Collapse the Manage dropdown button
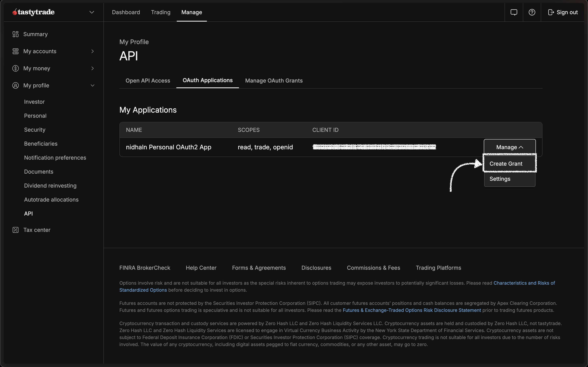The width and height of the screenshot is (588, 367). [509, 147]
